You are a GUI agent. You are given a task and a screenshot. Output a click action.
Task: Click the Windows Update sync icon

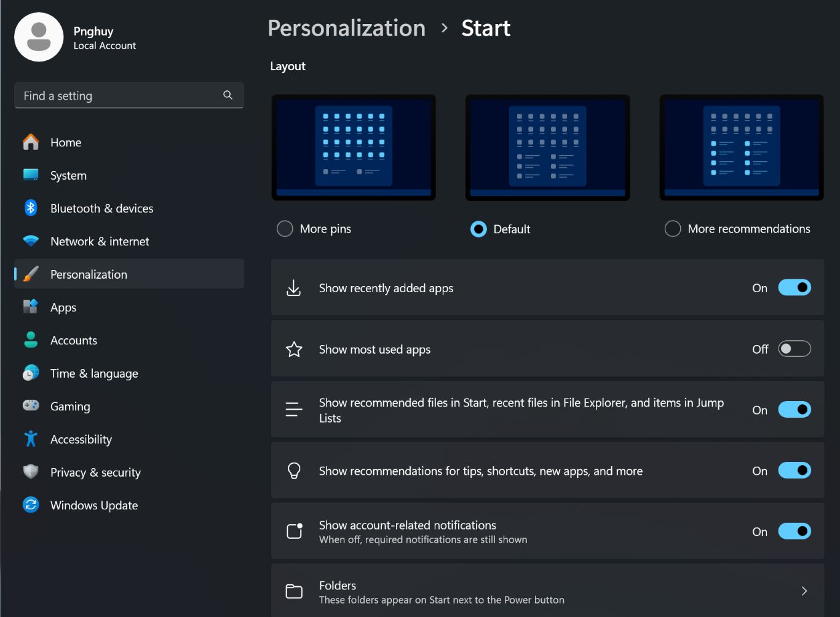(x=31, y=505)
